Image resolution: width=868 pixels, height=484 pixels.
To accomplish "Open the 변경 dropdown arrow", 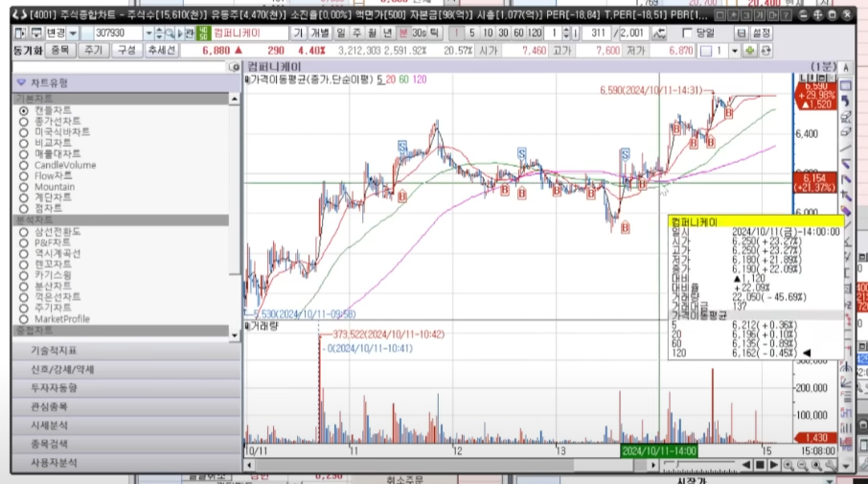I will [x=73, y=34].
